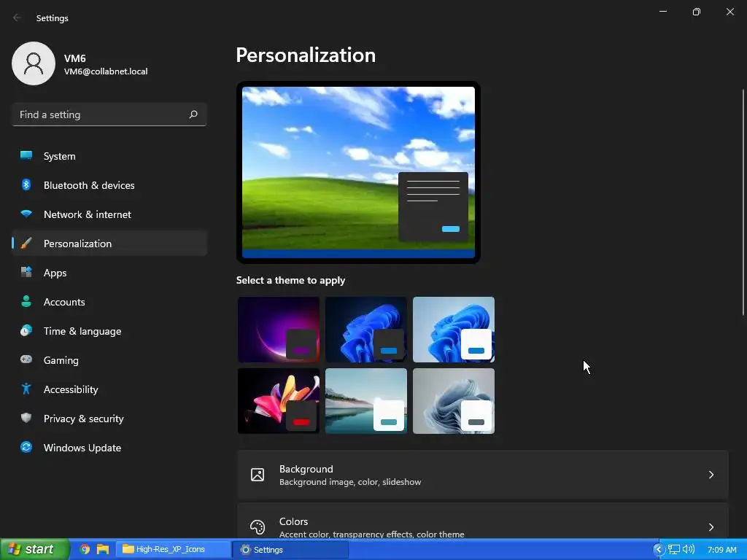The image size is (747, 560).
Task: Apply the light blue bloom theme
Action: point(454,330)
